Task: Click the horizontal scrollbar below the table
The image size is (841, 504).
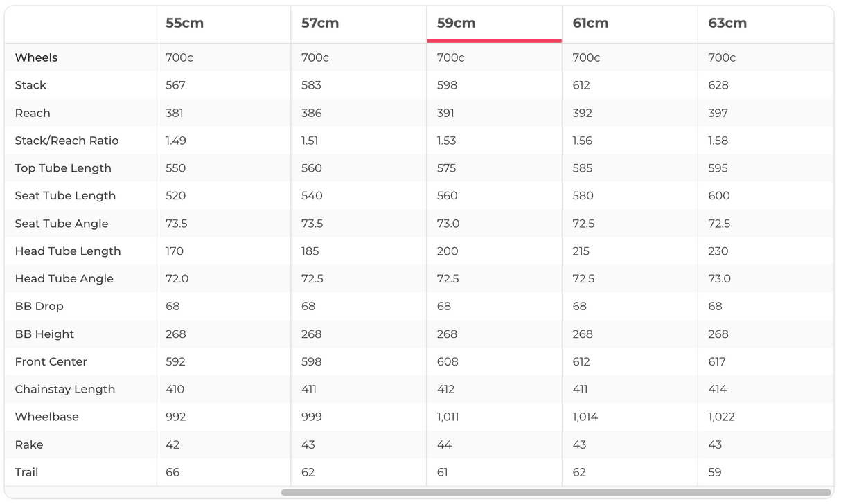Action: tap(556, 493)
